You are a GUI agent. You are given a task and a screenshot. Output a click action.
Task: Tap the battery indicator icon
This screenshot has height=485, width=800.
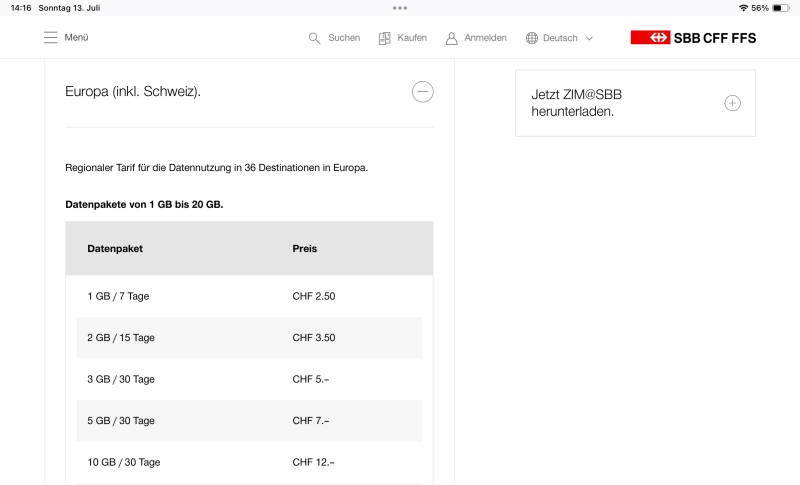pyautogui.click(x=781, y=7)
